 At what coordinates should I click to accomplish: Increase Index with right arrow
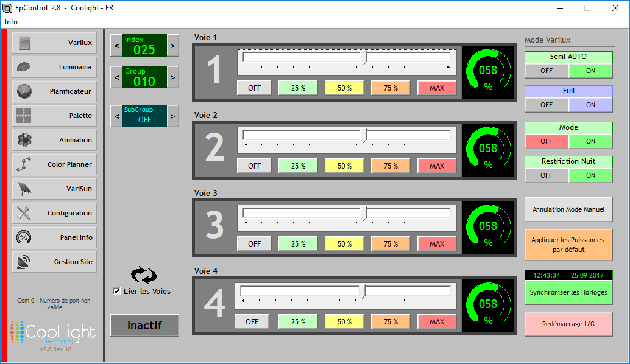point(173,46)
